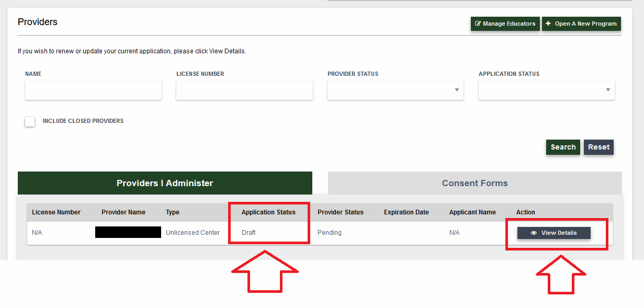This screenshot has width=644, height=308.
Task: Select the Type column header in table
Action: tap(173, 212)
